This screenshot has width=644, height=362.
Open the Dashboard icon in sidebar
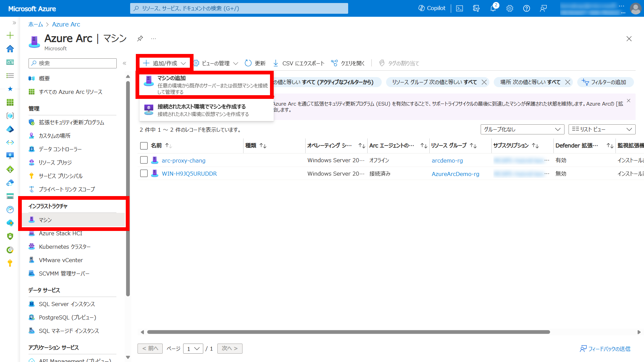coord(10,62)
